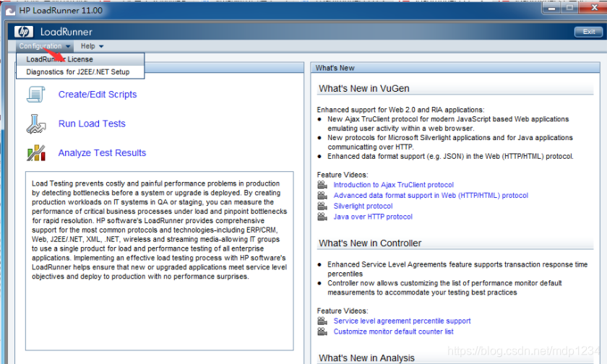The image size is (607, 364).
Task: Click the Create/Edit Scripts scroll icon
Action: pyautogui.click(x=35, y=95)
